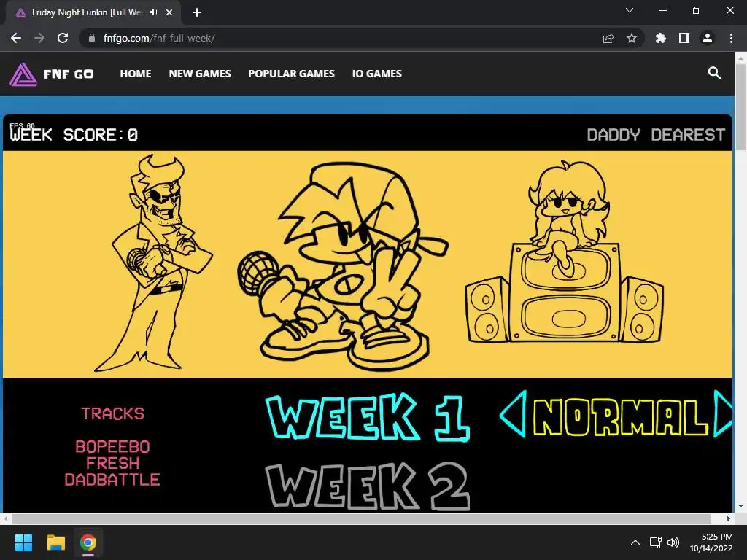Screen dimensions: 747x560
Task: Open the Chrome profile avatar icon
Action: point(708,38)
